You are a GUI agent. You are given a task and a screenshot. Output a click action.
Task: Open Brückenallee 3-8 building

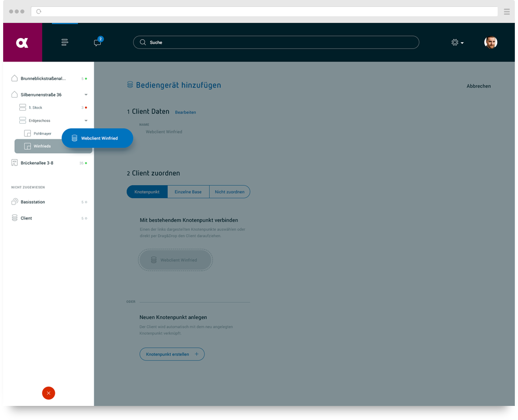(x=37, y=163)
